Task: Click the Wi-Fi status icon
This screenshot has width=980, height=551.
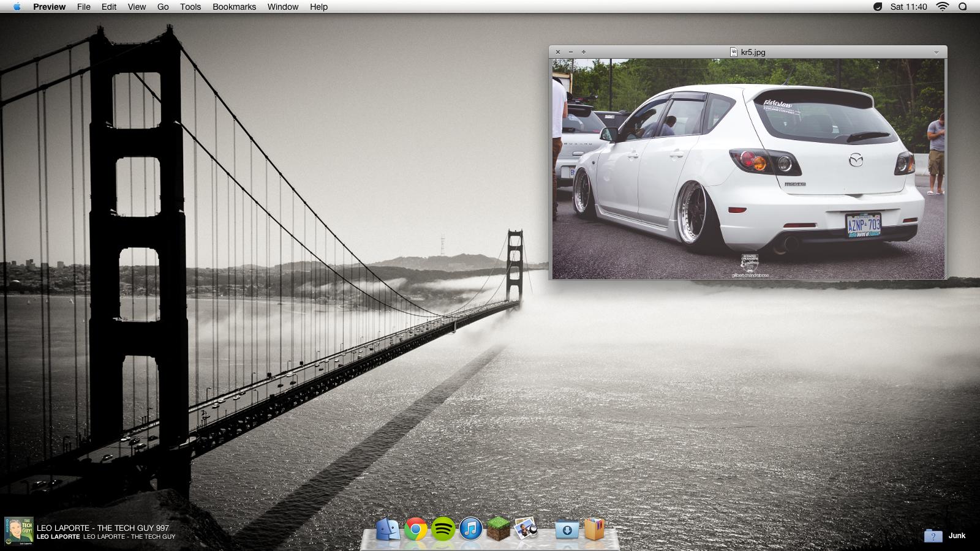Action: point(943,7)
